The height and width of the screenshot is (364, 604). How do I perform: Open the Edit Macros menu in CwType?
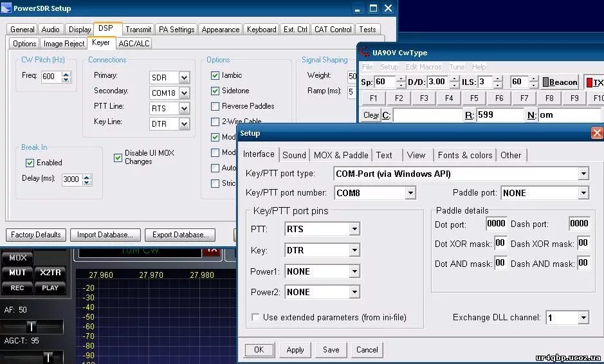point(423,67)
